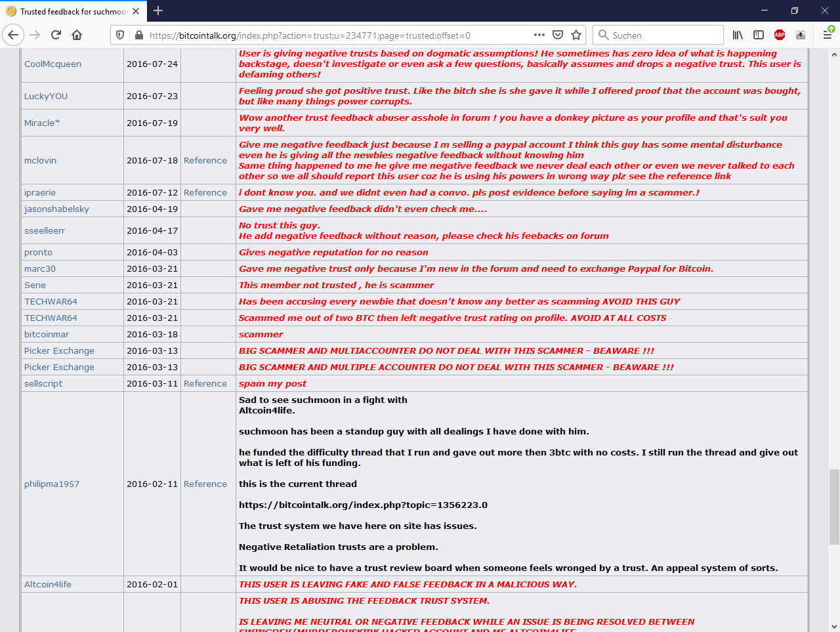Image resolution: width=840 pixels, height=632 pixels.
Task: Open Picker Exchange link beside 'MULTIACCOUNTER' feedback
Action: point(59,351)
